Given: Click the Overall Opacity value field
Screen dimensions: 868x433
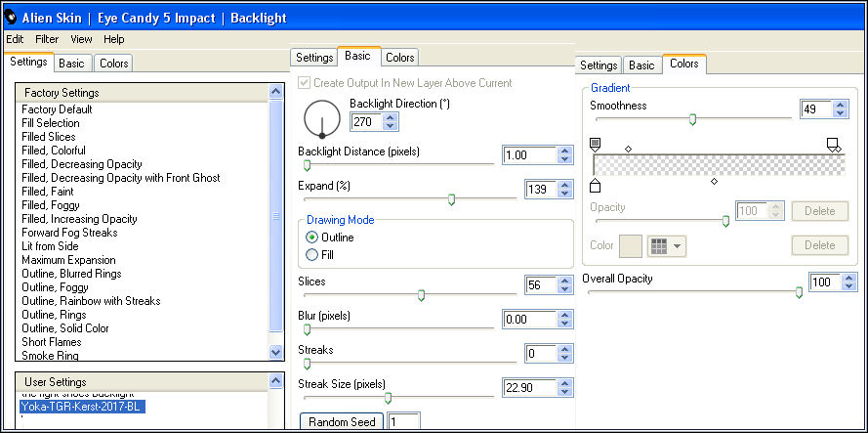Looking at the screenshot, I should [825, 282].
